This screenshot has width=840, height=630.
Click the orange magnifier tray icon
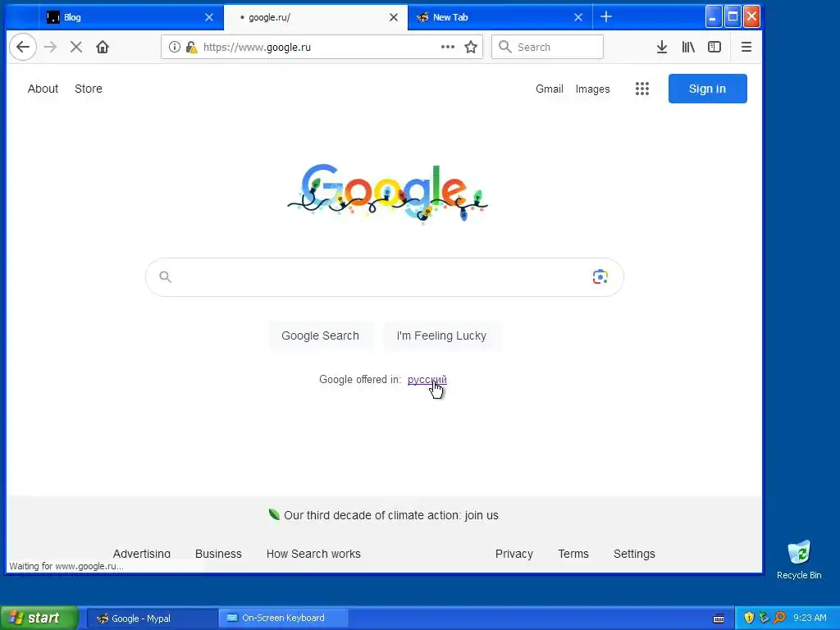pyautogui.click(x=779, y=618)
